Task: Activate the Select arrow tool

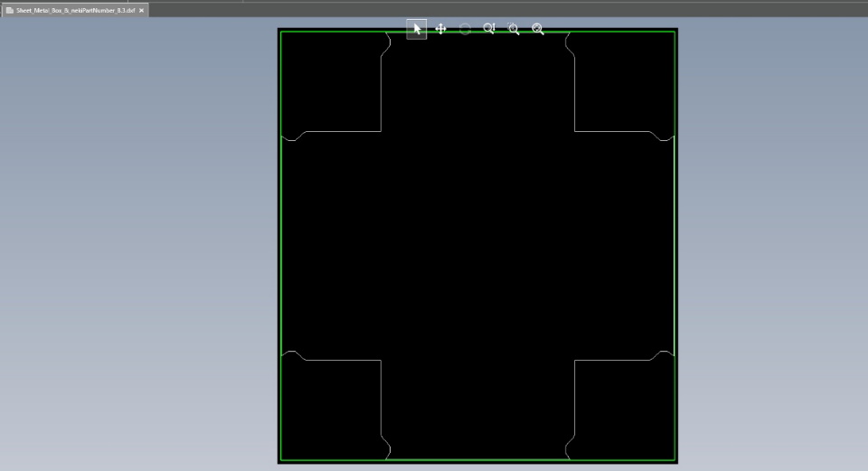Action: tap(417, 29)
